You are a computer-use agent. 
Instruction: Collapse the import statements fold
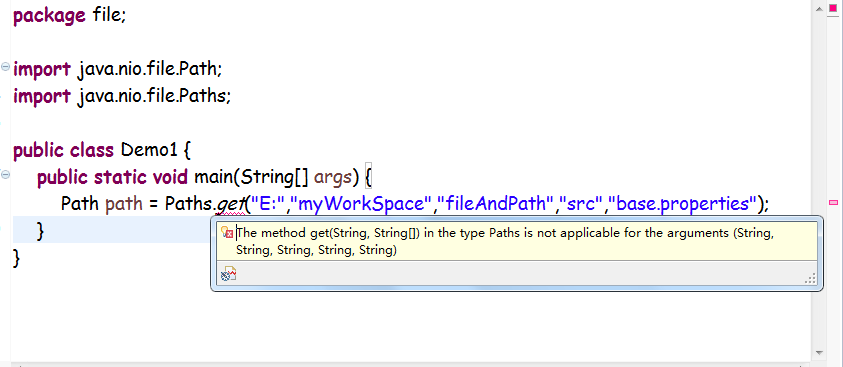[5, 67]
